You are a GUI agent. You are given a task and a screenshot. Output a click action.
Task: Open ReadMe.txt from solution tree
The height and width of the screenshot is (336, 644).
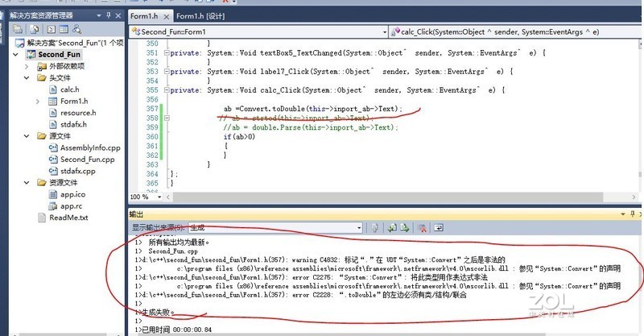click(x=68, y=218)
